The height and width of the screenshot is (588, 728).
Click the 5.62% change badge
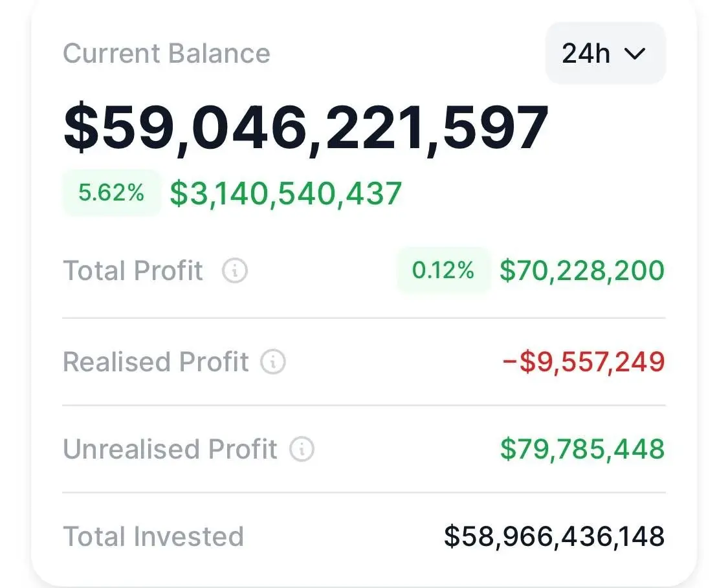(x=111, y=193)
